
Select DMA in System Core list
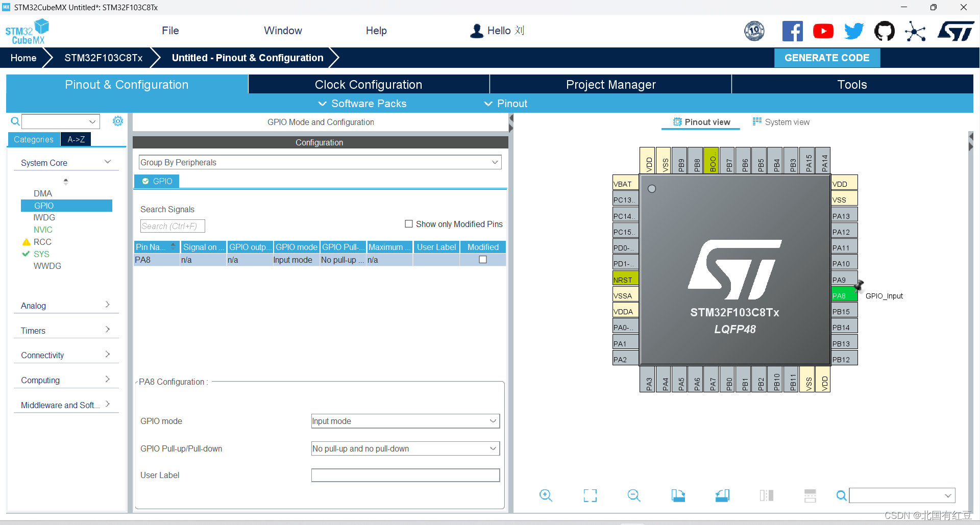[x=43, y=193]
